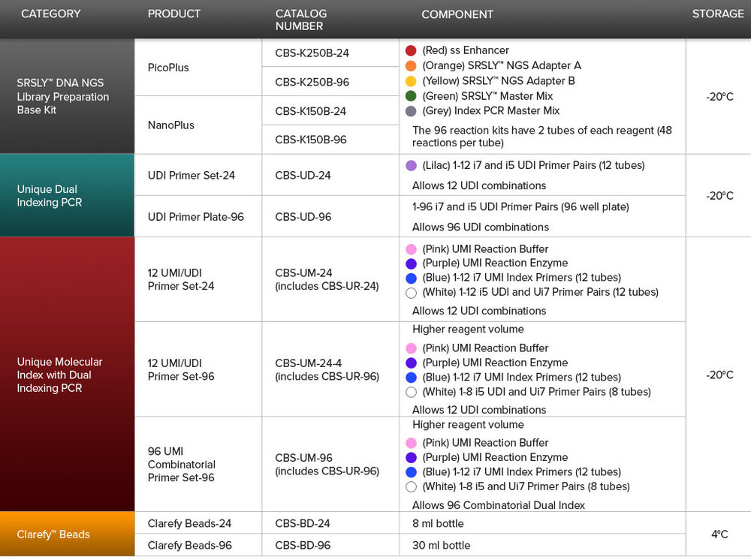Screen dimensions: 751x560
Task: Click the purple dot in the CBS-UM-24-4 row
Action: coord(411,363)
